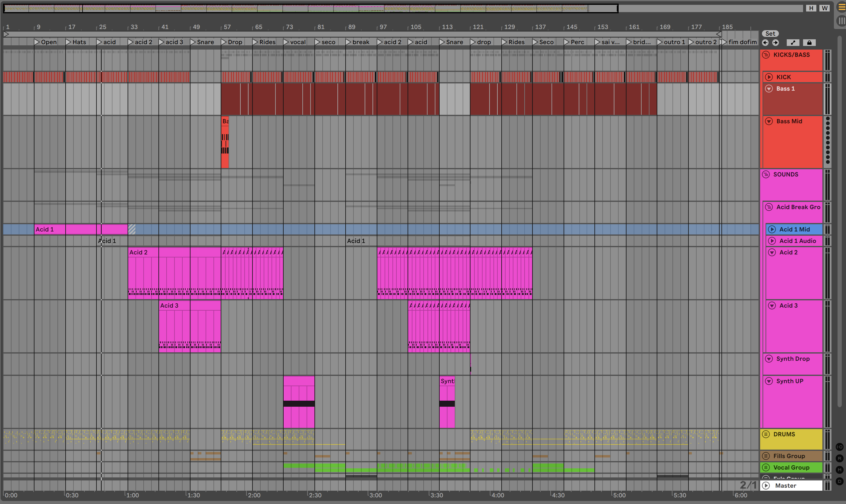The width and height of the screenshot is (846, 504).
Task: Collapse the Bass Mid track
Action: click(769, 121)
